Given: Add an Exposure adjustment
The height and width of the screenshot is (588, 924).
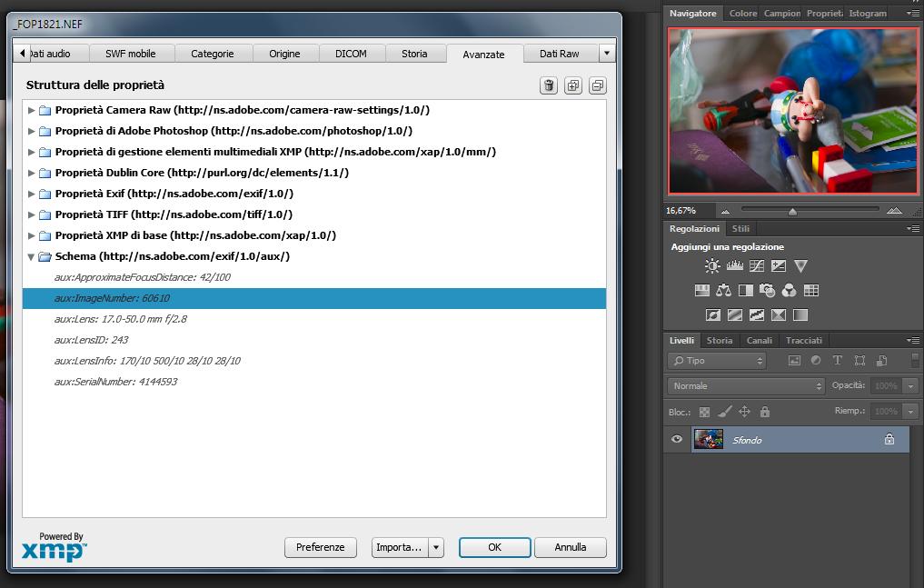Looking at the screenshot, I should click(x=779, y=265).
